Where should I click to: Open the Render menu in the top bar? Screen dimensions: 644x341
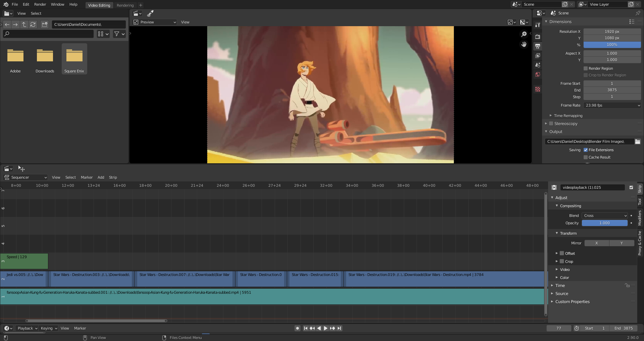point(40,4)
